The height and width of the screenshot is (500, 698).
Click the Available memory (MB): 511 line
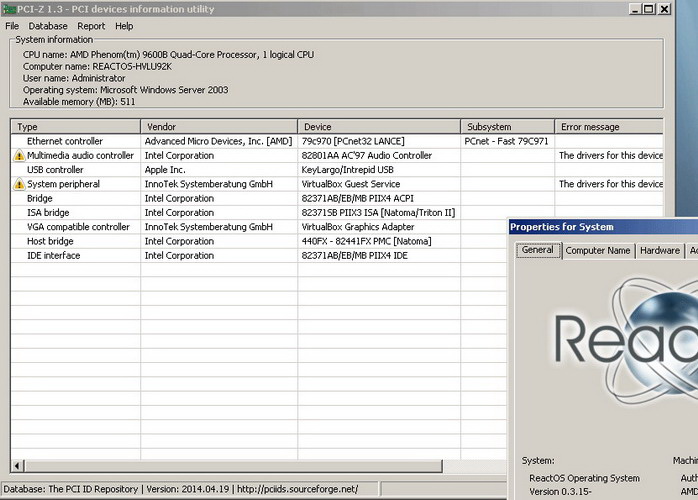pos(79,102)
